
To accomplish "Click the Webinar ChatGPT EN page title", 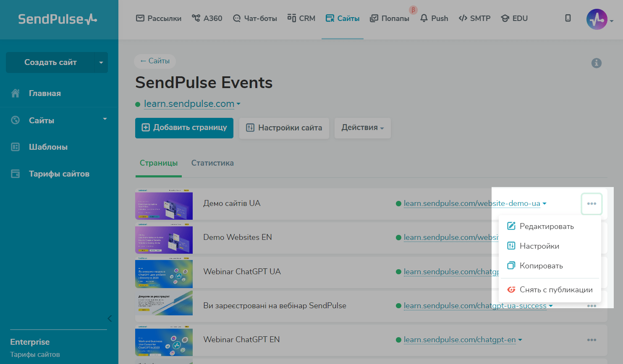I will tap(241, 340).
